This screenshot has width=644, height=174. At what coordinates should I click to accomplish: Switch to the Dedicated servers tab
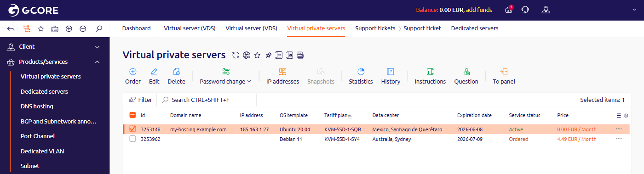(474, 28)
